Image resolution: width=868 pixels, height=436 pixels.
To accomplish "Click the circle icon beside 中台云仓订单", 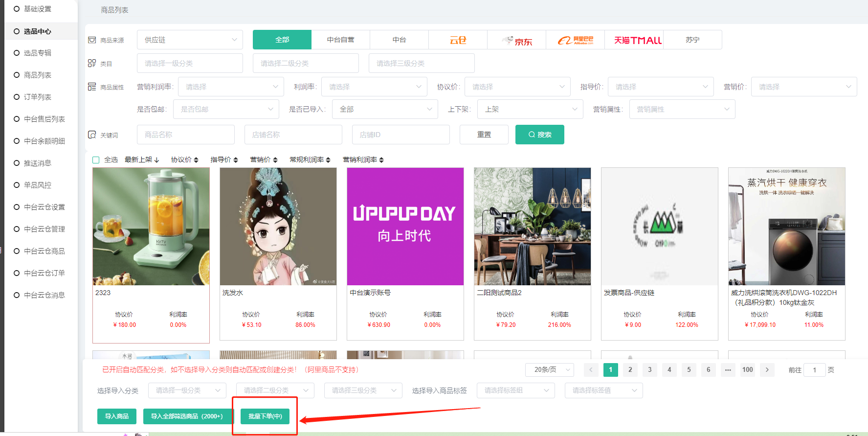I will tap(17, 273).
